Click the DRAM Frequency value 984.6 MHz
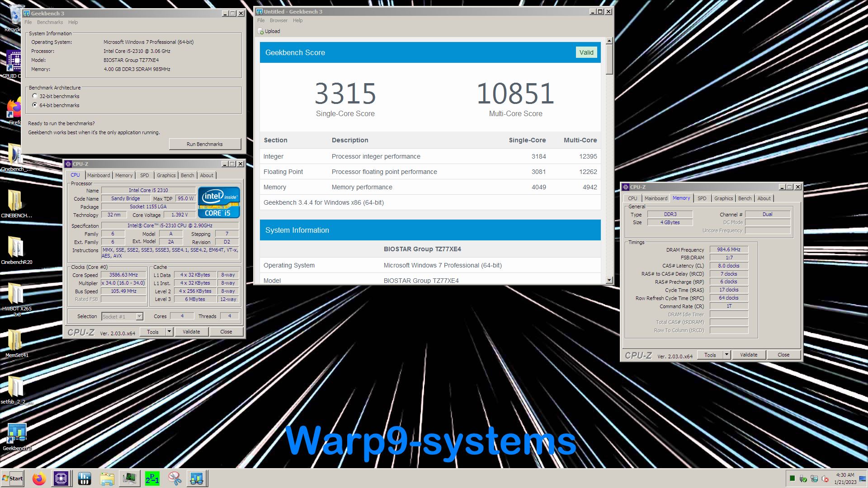The image size is (868, 488). [729, 249]
